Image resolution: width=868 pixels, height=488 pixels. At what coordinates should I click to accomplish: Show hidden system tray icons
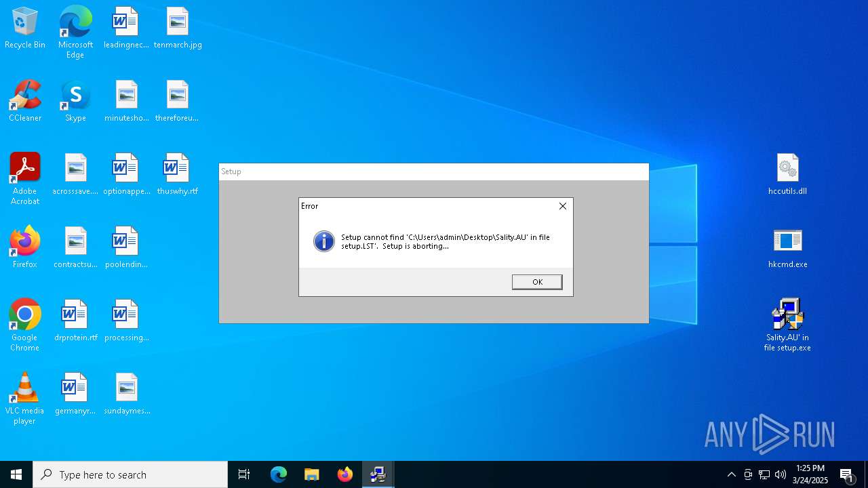pyautogui.click(x=731, y=474)
